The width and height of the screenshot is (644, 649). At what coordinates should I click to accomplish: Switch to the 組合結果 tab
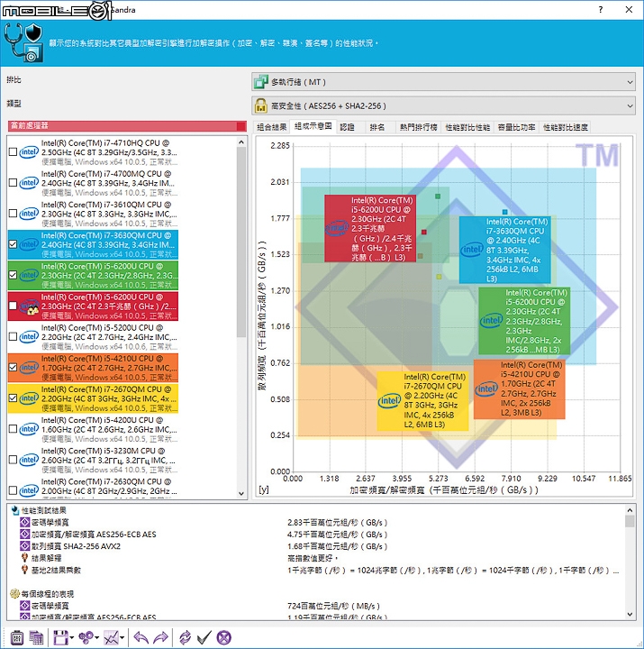(271, 127)
